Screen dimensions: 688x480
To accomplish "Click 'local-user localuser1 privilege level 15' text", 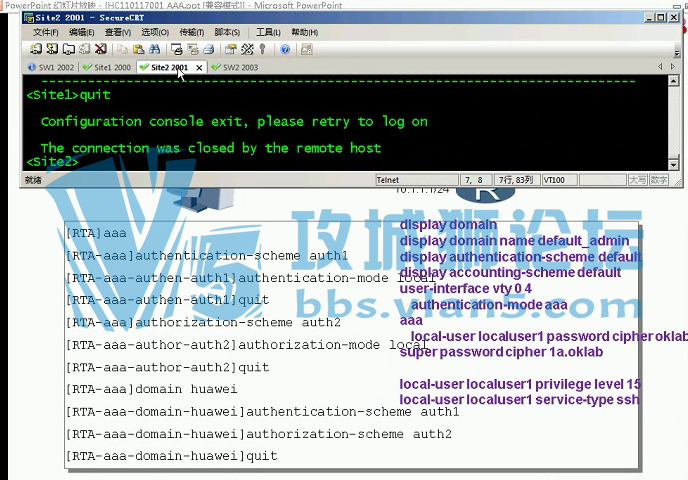I will (520, 384).
